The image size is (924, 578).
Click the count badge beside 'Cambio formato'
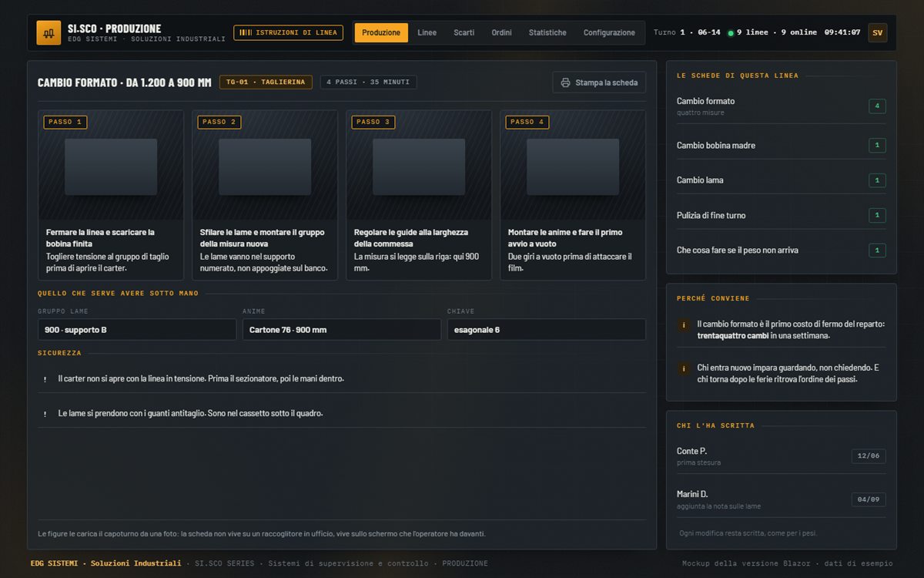pos(877,106)
